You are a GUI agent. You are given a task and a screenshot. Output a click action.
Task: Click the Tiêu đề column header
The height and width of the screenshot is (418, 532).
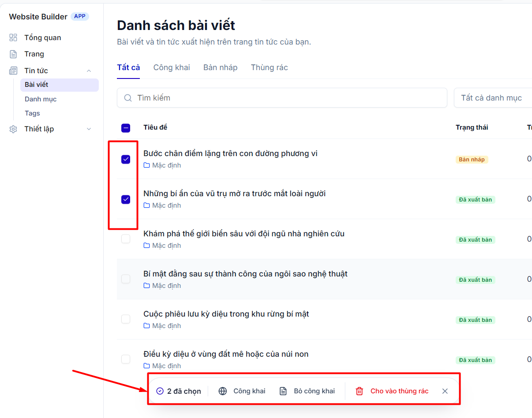pyautogui.click(x=155, y=127)
